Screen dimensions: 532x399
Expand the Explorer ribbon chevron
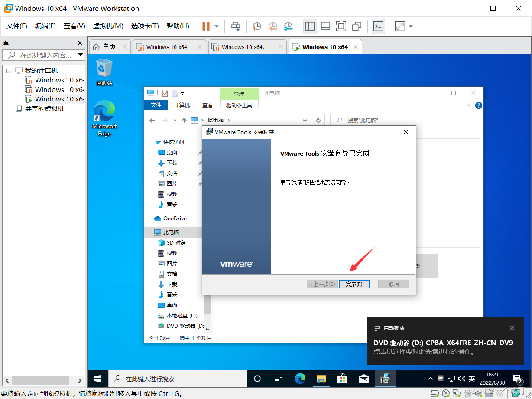pos(469,105)
